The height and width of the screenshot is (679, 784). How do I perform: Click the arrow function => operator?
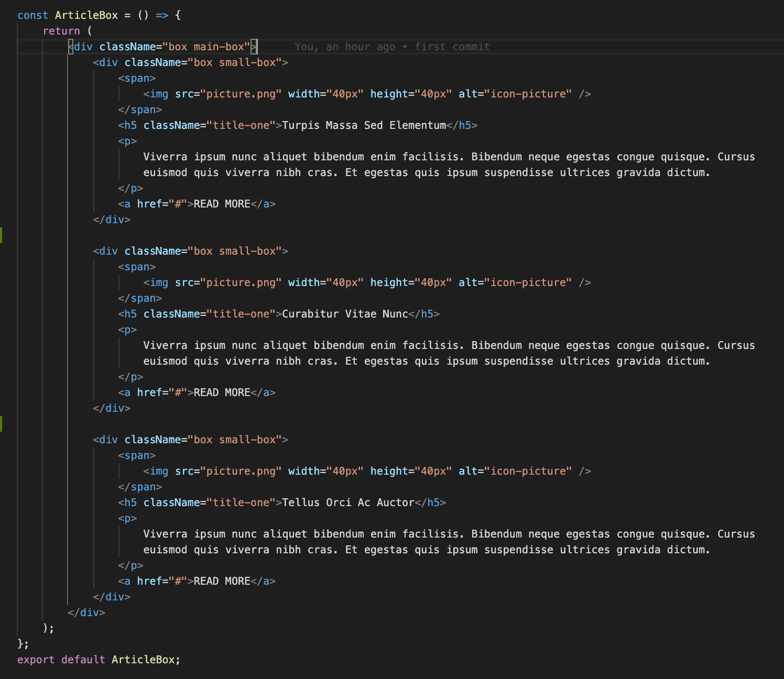pos(162,15)
